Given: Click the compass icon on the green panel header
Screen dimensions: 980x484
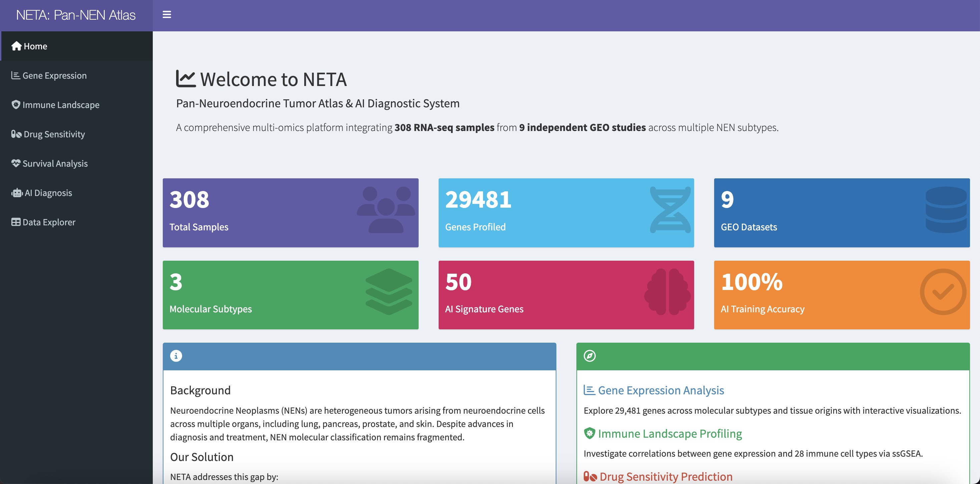Looking at the screenshot, I should coord(589,356).
